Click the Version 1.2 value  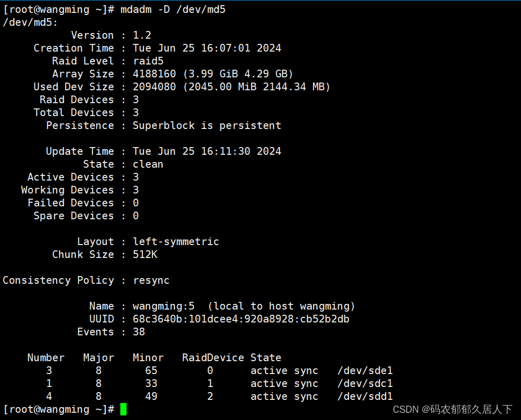(141, 35)
